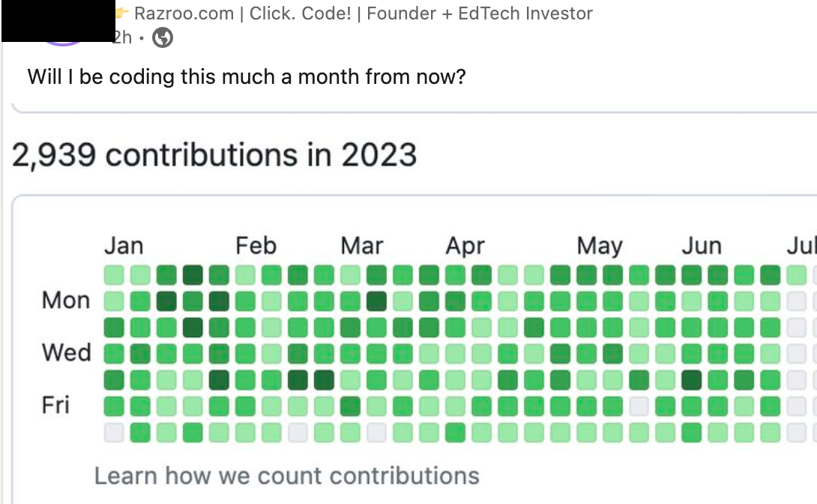The width and height of the screenshot is (817, 504).
Task: Click the May month label
Action: click(600, 246)
